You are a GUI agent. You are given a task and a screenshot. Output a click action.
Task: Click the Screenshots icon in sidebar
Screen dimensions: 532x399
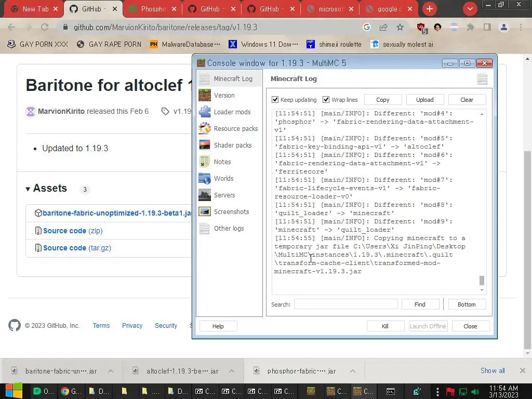pyautogui.click(x=205, y=212)
